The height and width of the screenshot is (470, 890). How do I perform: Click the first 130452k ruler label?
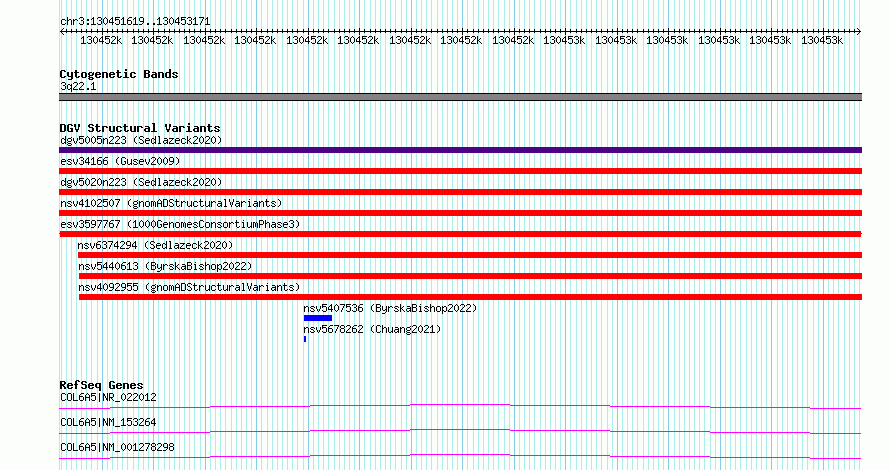click(101, 40)
